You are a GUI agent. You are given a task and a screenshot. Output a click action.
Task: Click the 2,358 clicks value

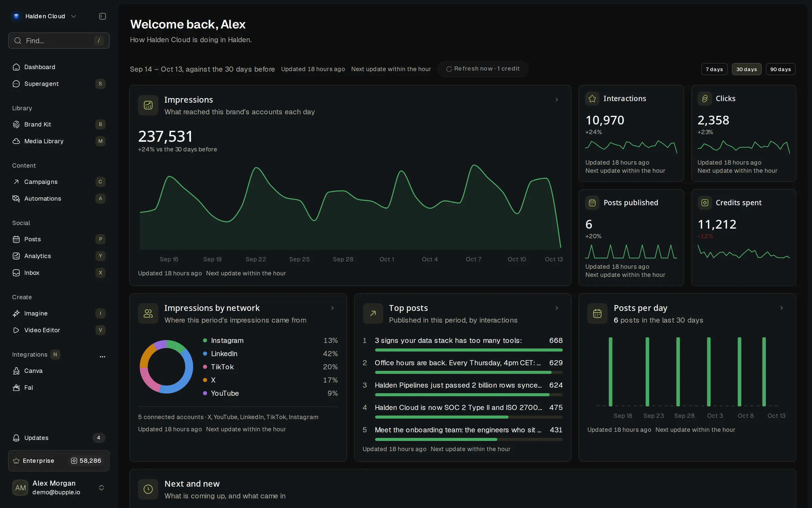tap(713, 120)
